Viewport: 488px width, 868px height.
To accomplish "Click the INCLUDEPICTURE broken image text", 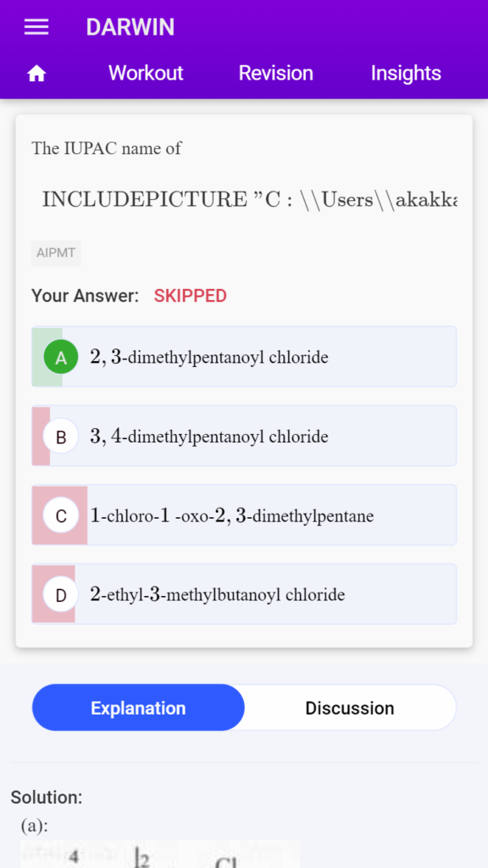I will coord(250,198).
